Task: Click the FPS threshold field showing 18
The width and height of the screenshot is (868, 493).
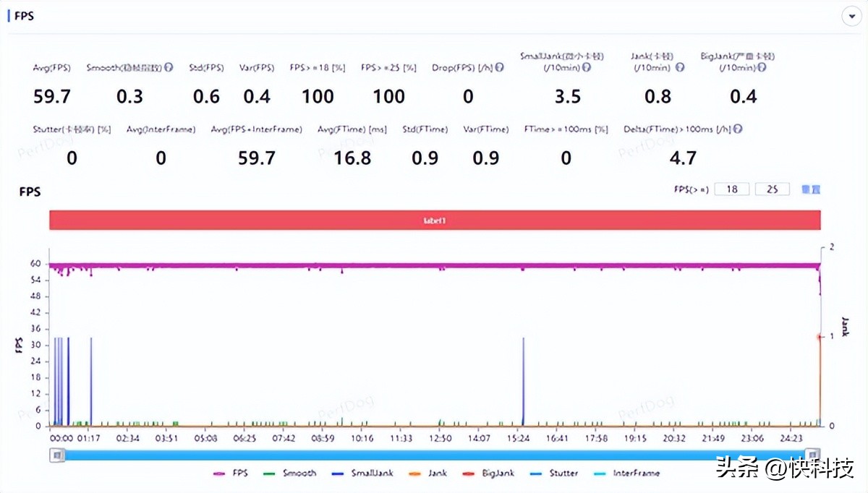Action: [732, 189]
